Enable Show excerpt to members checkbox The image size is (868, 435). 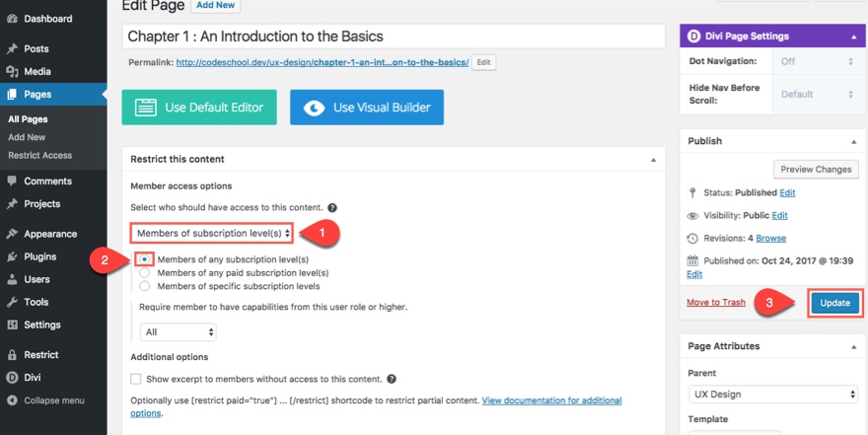pyautogui.click(x=136, y=379)
